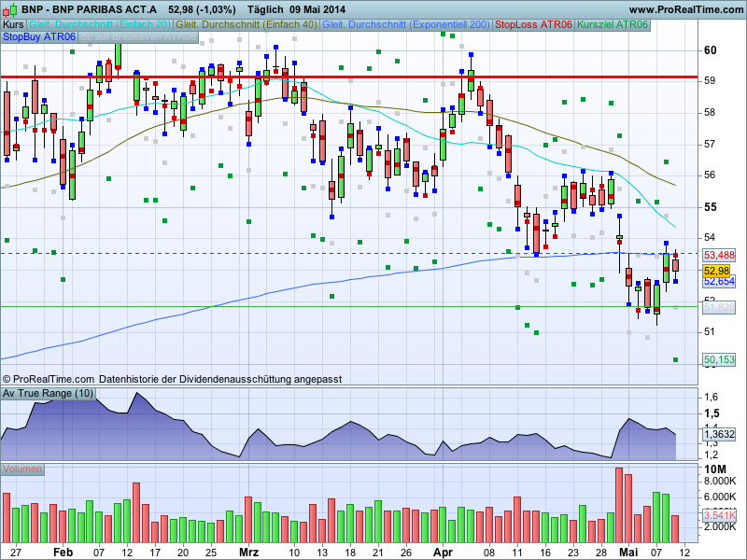Click the Mai date axis label

coord(628,553)
